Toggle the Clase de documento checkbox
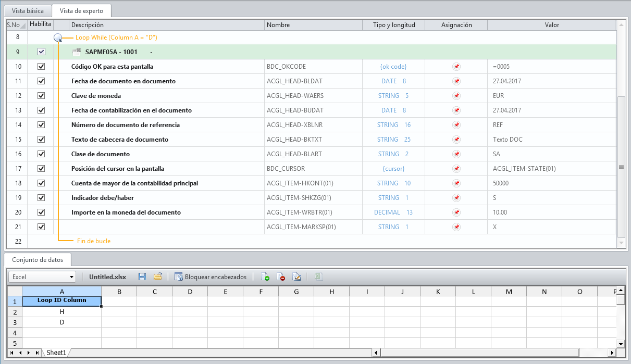Screen dimensions: 631x364 pyautogui.click(x=41, y=154)
